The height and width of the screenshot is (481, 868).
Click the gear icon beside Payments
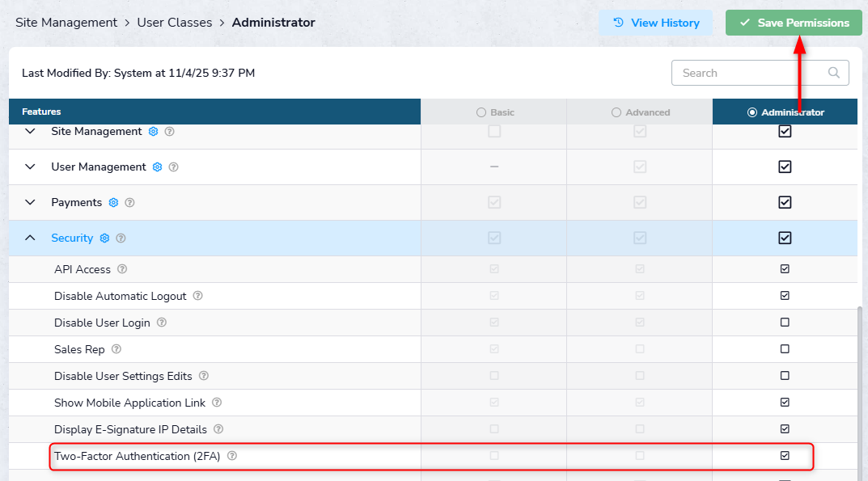pos(113,203)
